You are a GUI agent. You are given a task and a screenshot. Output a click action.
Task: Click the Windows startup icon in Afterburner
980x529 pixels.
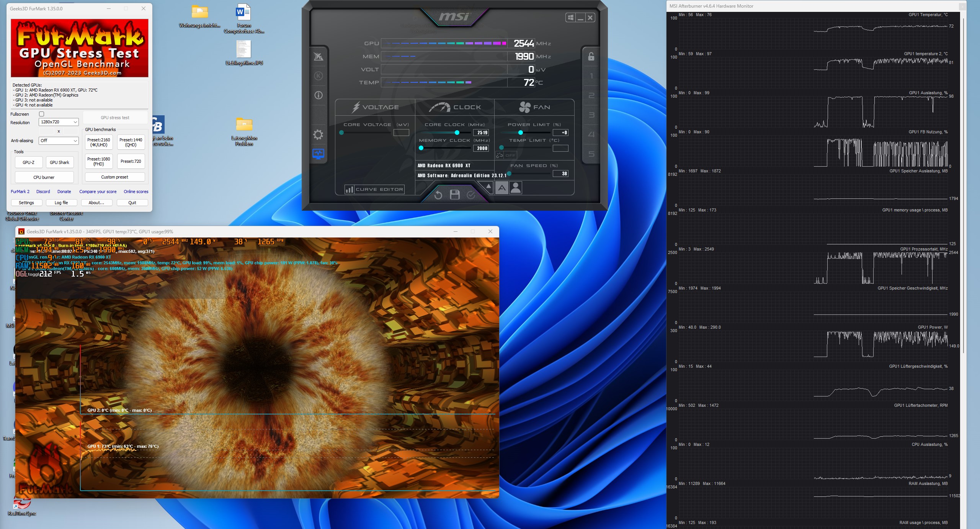(x=570, y=18)
